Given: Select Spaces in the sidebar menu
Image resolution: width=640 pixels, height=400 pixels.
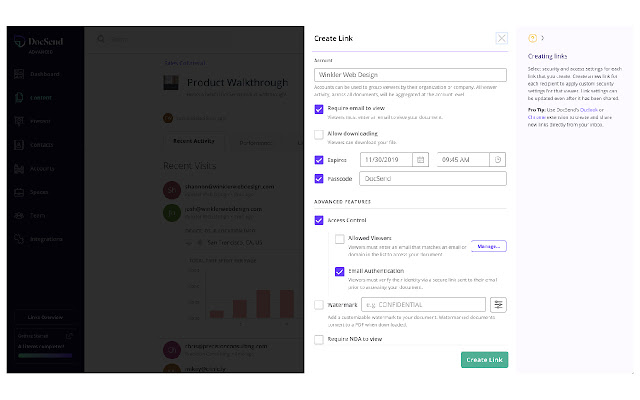Looking at the screenshot, I should tap(40, 192).
